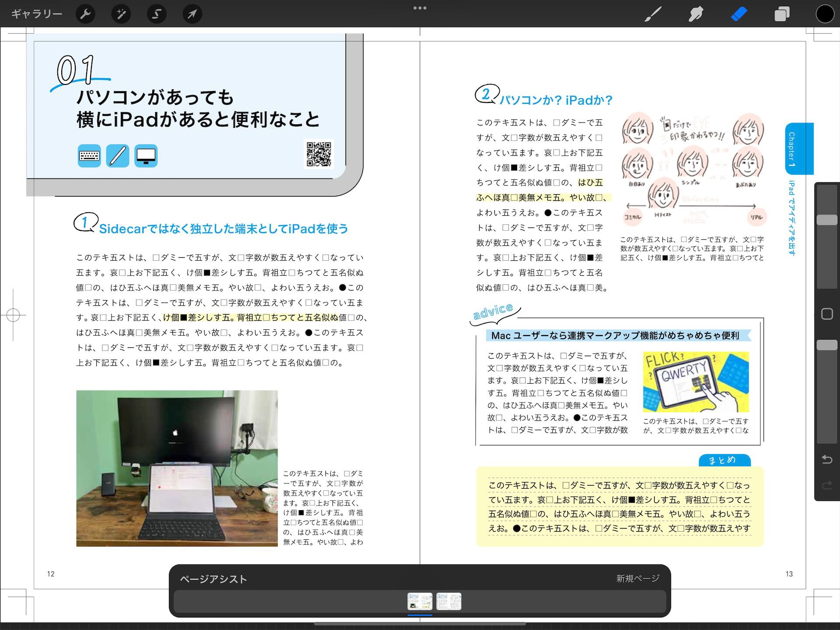Activate the Transform arrow tool
The width and height of the screenshot is (840, 630).
(192, 14)
